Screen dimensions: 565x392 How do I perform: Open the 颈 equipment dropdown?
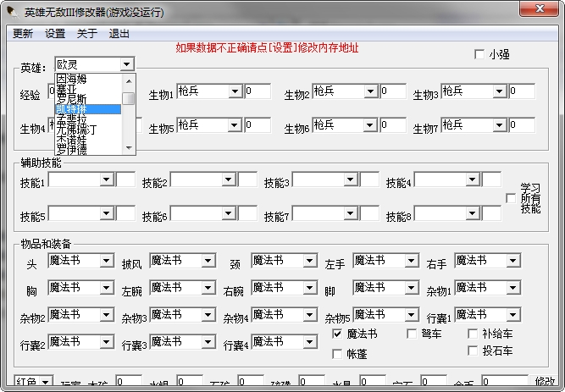point(310,261)
